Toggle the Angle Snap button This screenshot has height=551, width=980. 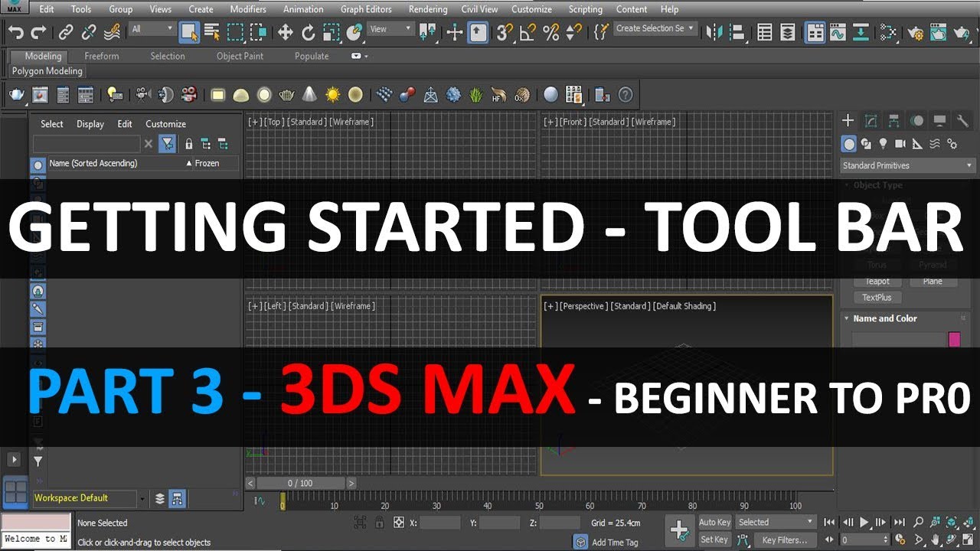point(527,32)
